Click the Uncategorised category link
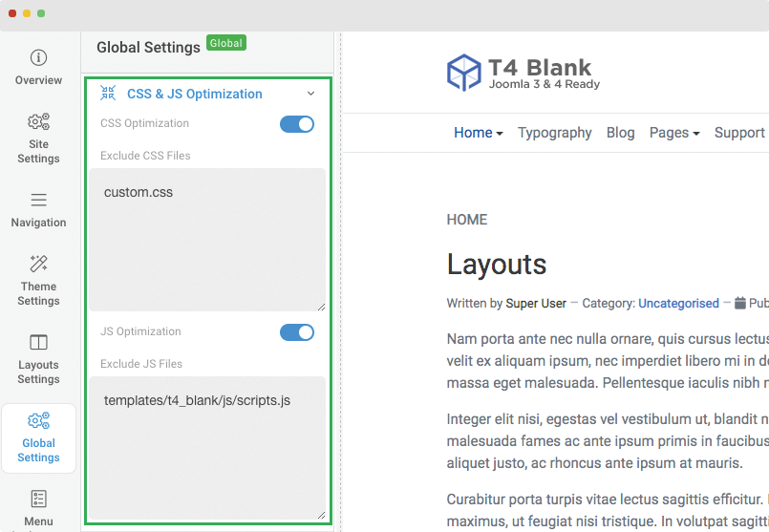 [678, 304]
